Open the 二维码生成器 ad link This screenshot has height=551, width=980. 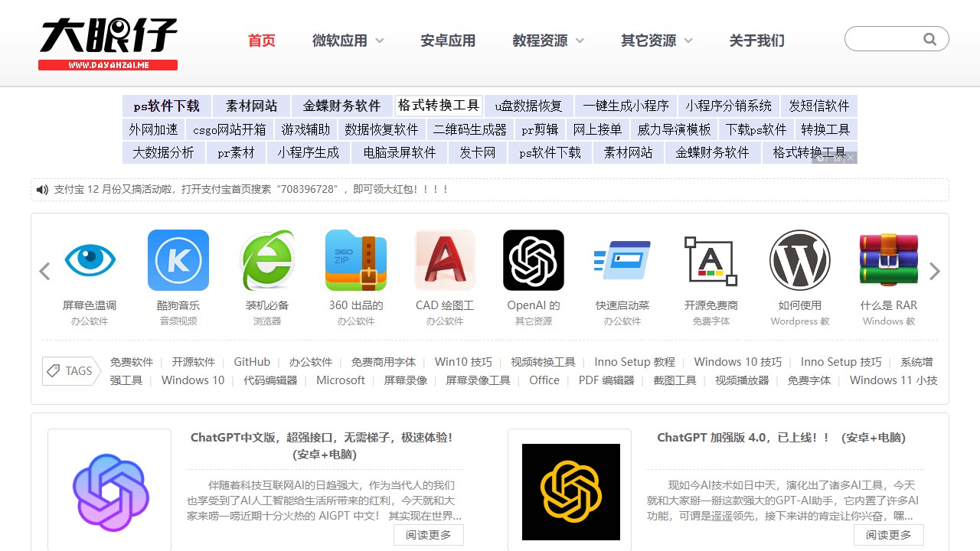(x=470, y=129)
